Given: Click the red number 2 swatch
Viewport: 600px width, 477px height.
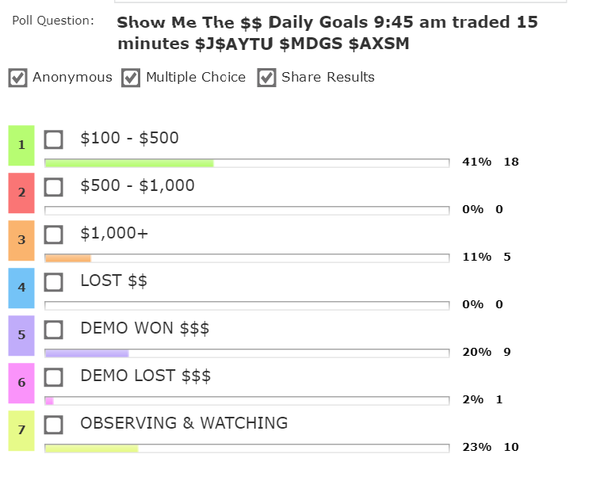Looking at the screenshot, I should [21, 192].
